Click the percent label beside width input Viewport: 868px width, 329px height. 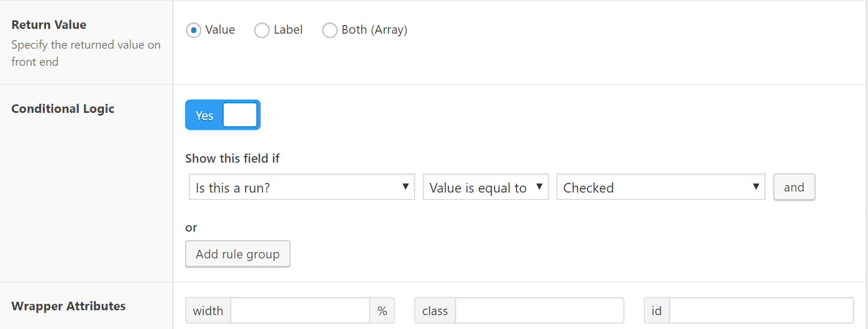[382, 310]
